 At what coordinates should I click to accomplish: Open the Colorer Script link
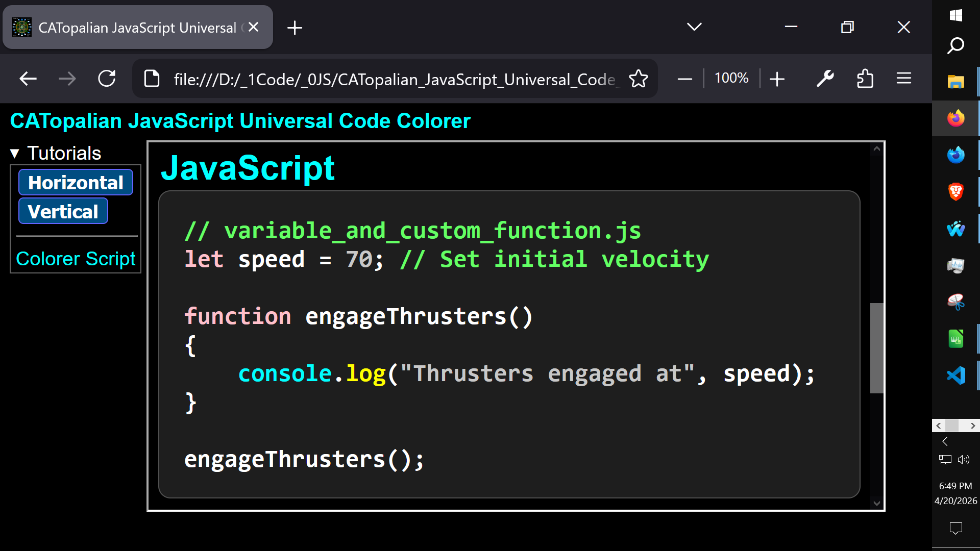tap(75, 259)
